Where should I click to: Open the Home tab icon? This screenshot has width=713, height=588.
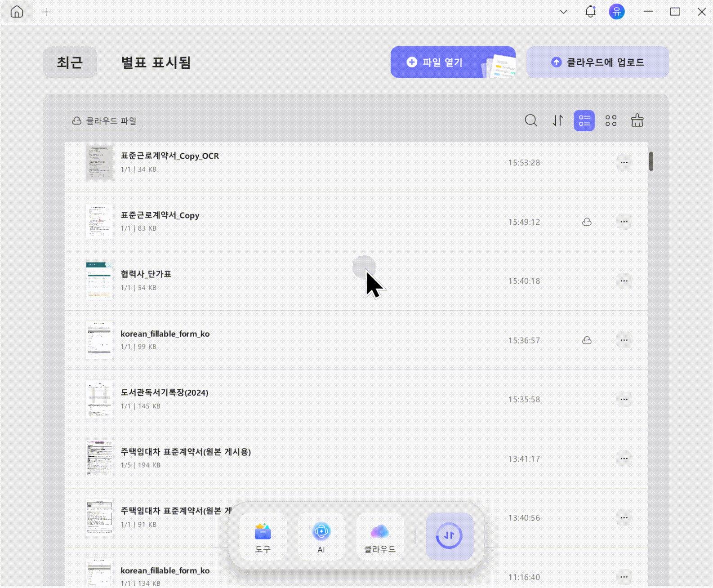17,12
